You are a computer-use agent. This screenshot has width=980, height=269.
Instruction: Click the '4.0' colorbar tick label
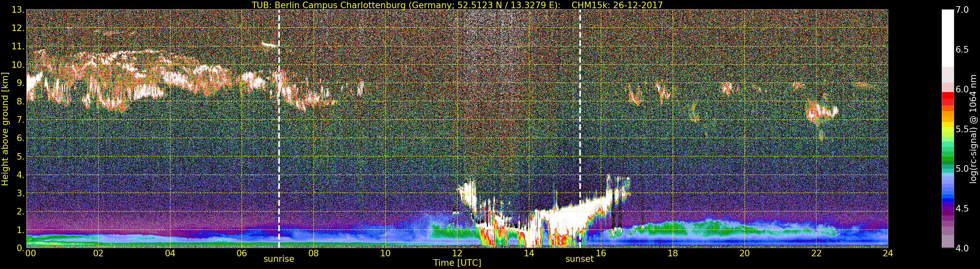click(962, 248)
